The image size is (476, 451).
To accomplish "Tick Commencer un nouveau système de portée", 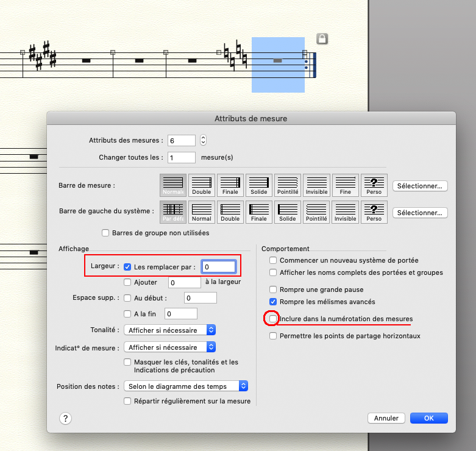I will pyautogui.click(x=274, y=260).
